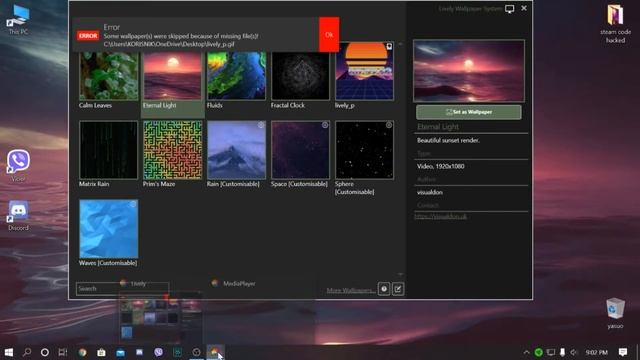This screenshot has height=360, width=640.
Task: Click the 9:02 PM taskbar clock
Action: pos(596,352)
